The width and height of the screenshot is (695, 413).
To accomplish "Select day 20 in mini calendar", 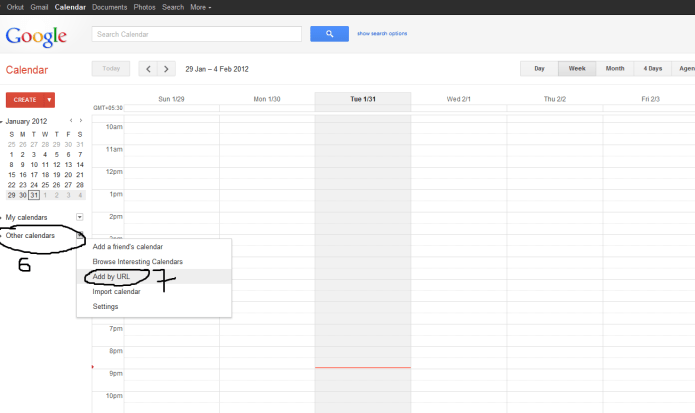I will [68, 175].
